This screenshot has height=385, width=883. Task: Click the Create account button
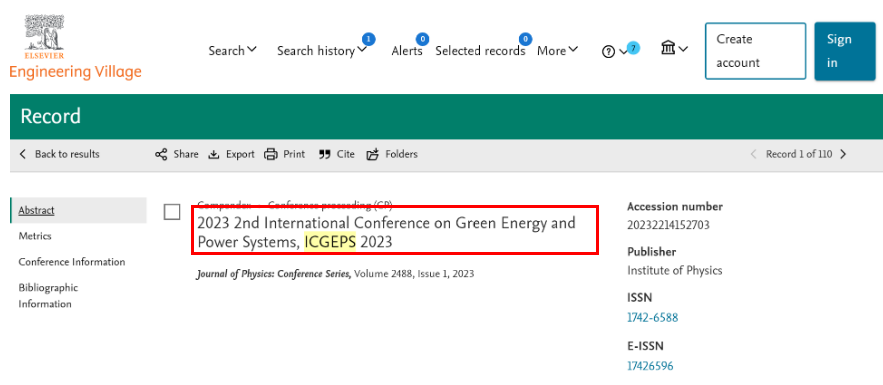755,51
